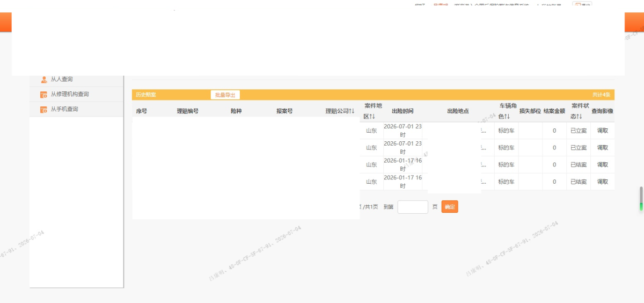644x303 pixels.
Task: Click the icon beside 从修理机构查询
Action: point(44,95)
